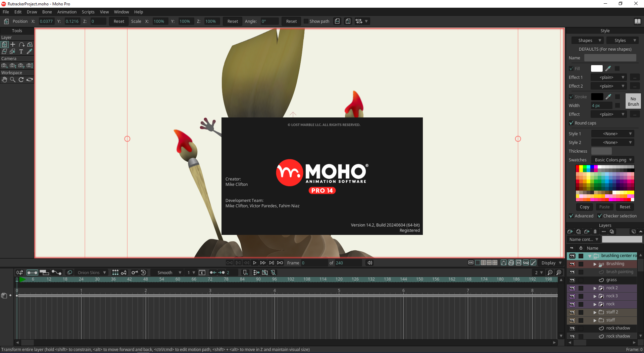Expand the rock 2 layer group
The width and height of the screenshot is (644, 353).
coord(595,288)
